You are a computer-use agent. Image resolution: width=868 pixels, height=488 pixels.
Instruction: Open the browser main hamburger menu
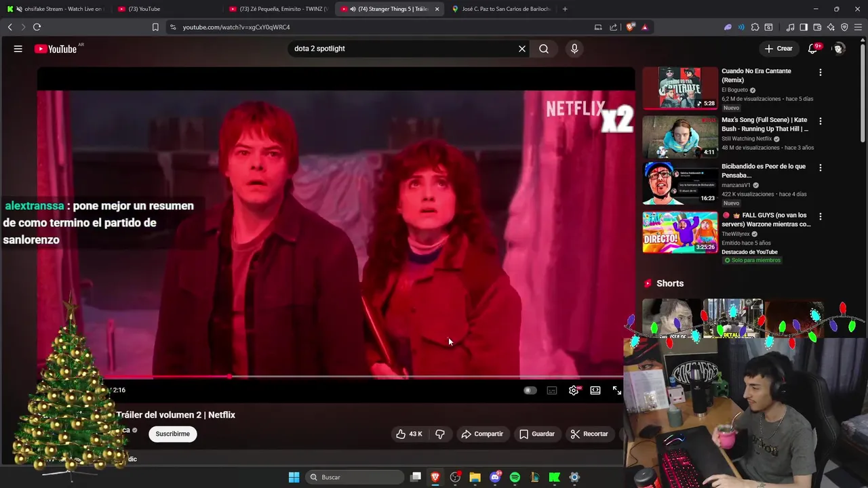(859, 27)
